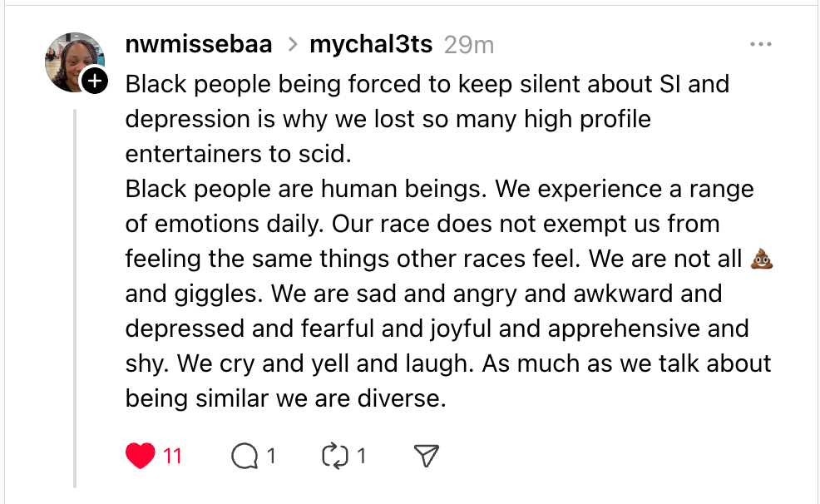Screen dimensions: 820x504
Task: Go to the mychal3ts profile link
Action: pos(371,44)
